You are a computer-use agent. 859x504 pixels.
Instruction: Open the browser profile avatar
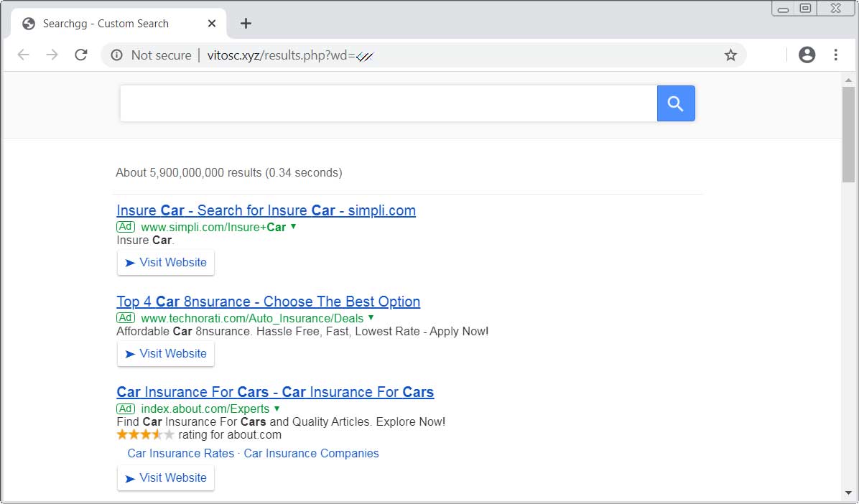(807, 55)
